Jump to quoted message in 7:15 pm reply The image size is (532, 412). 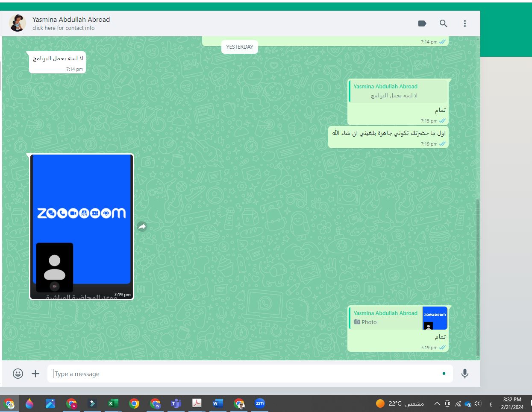click(398, 91)
